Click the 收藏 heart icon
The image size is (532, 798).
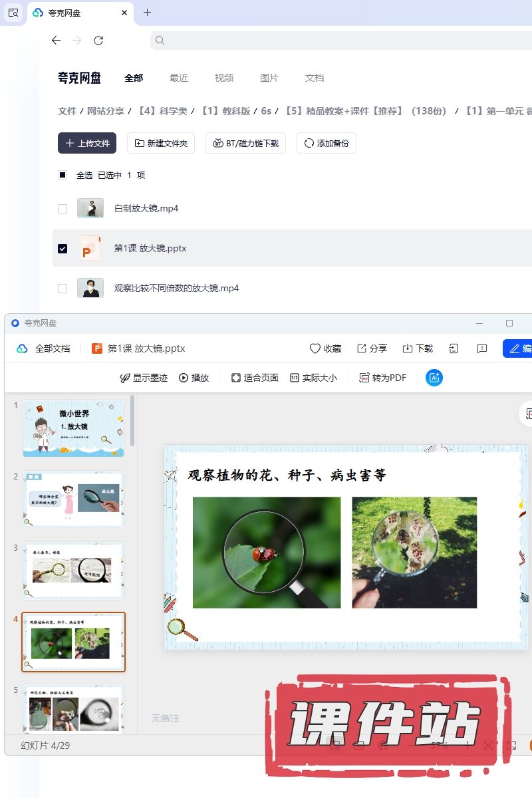click(x=315, y=348)
